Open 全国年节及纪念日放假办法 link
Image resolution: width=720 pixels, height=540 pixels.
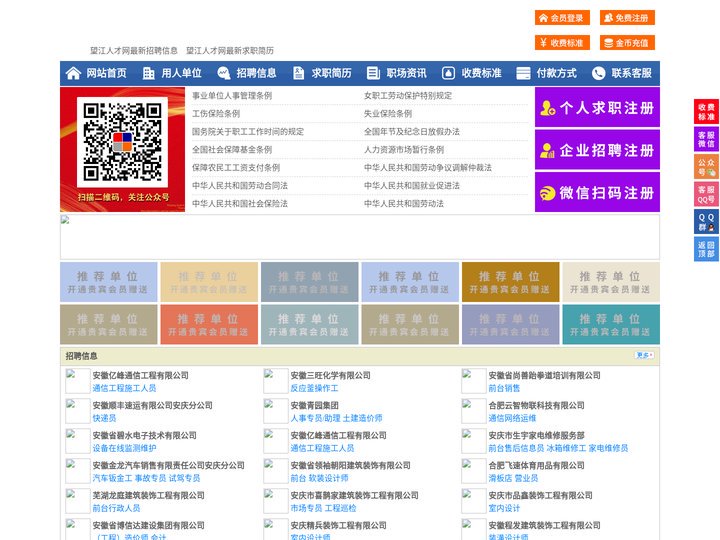click(x=412, y=131)
